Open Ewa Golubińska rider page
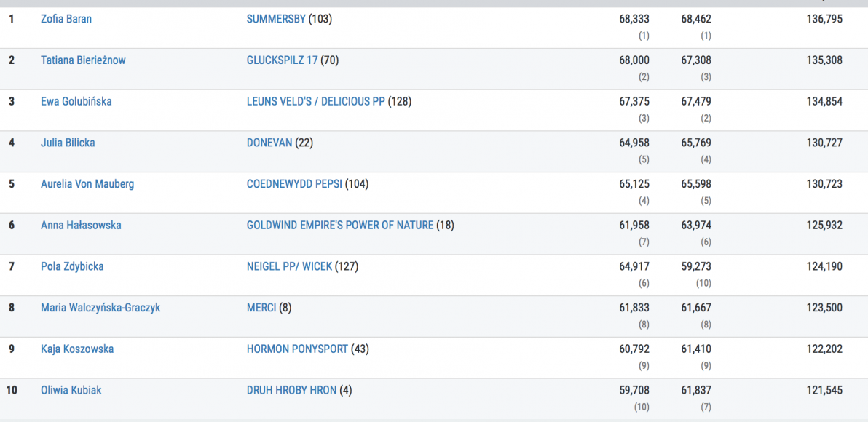This screenshot has height=422, width=868. click(76, 102)
